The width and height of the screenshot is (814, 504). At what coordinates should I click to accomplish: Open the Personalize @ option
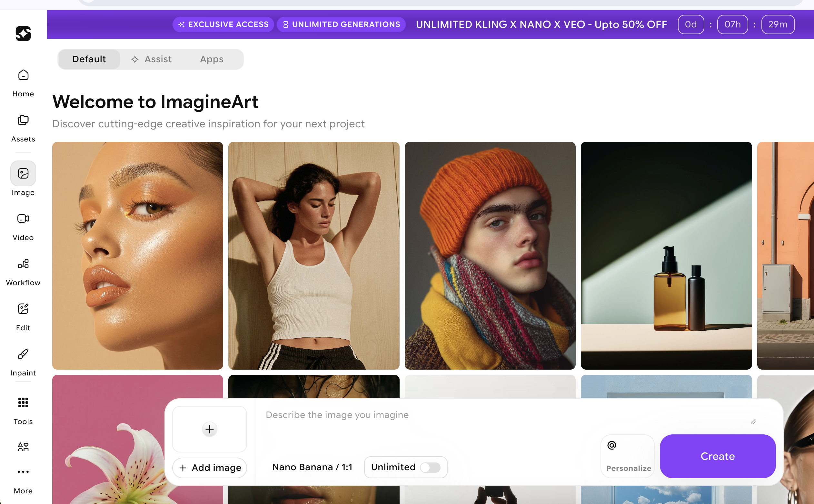tap(628, 456)
